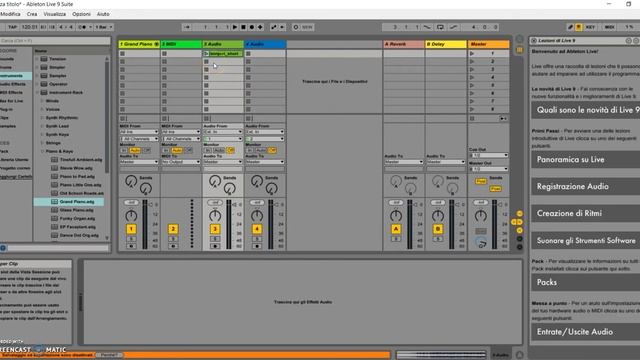The image size is (640, 360).
Task: Toggle track activator 4 for Audio track
Action: (x=257, y=229)
